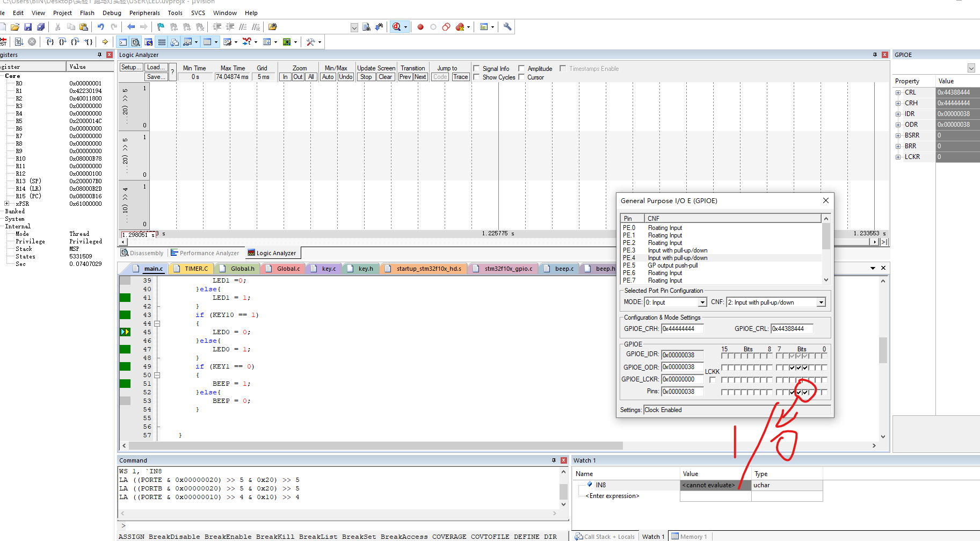Toggle Start/Stop Debug Session icon
The width and height of the screenshot is (980, 541).
point(396,27)
